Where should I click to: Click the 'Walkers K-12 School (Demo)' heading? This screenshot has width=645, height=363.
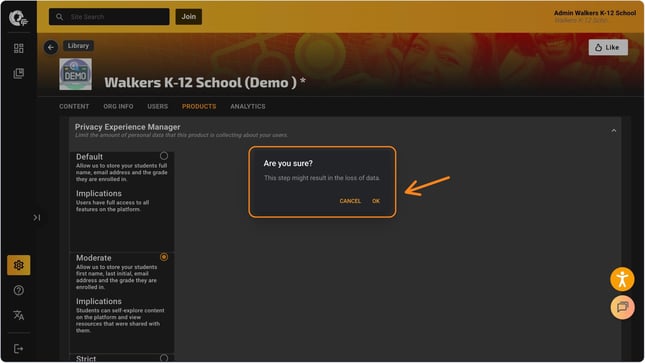[205, 83]
